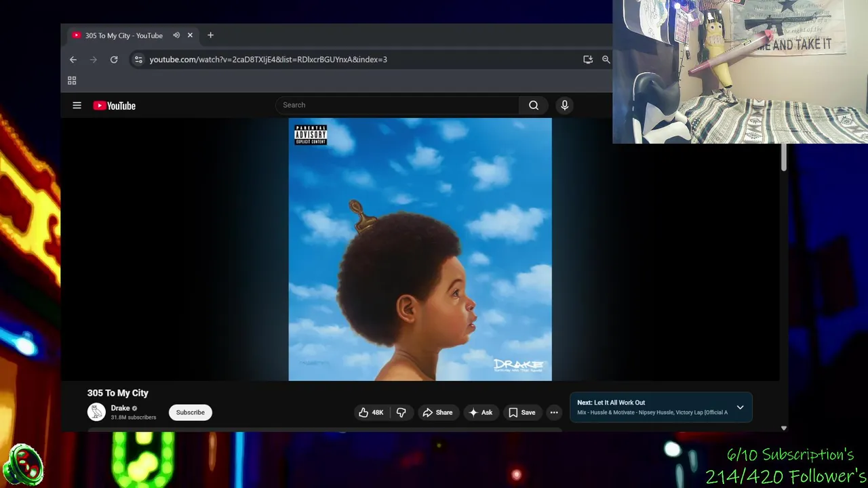868x488 pixels.
Task: Click the zoom magnifier icon in address bar
Action: click(x=606, y=60)
